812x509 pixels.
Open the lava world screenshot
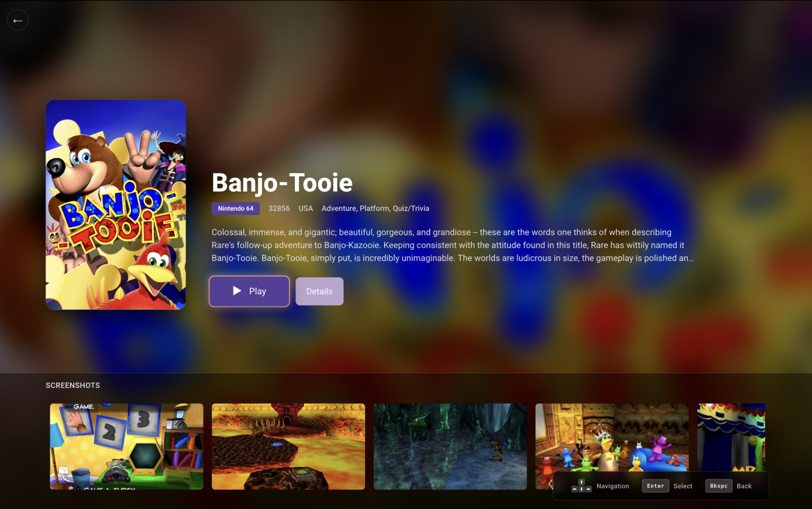tap(288, 447)
